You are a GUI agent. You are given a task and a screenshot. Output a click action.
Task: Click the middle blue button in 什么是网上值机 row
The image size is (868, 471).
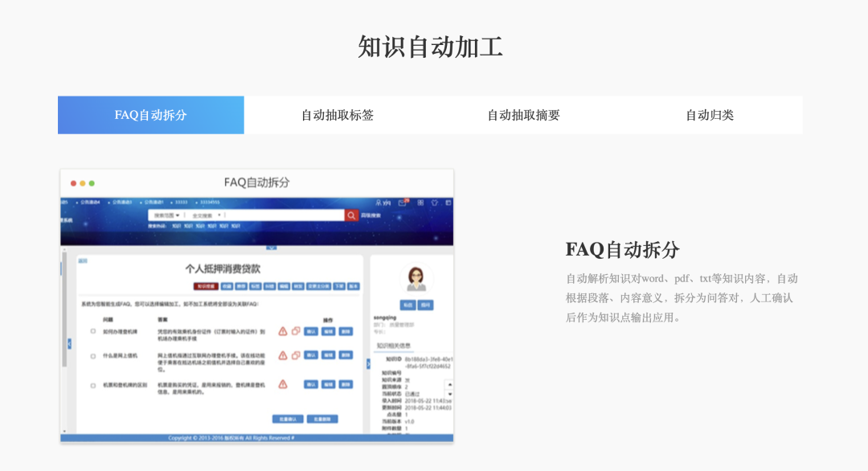point(328,355)
